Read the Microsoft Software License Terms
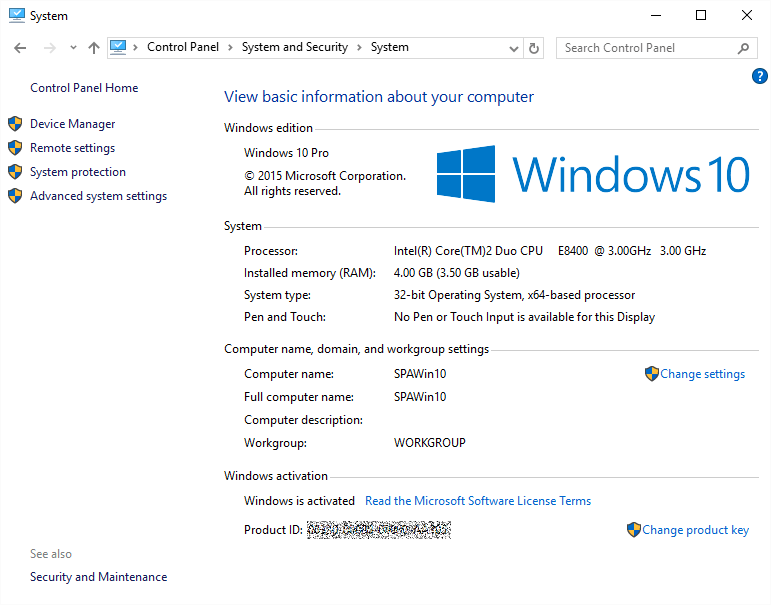The height and width of the screenshot is (605, 771). click(478, 501)
